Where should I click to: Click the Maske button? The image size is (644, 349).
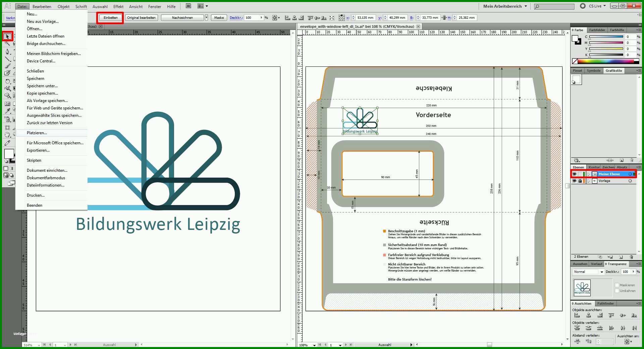219,18
